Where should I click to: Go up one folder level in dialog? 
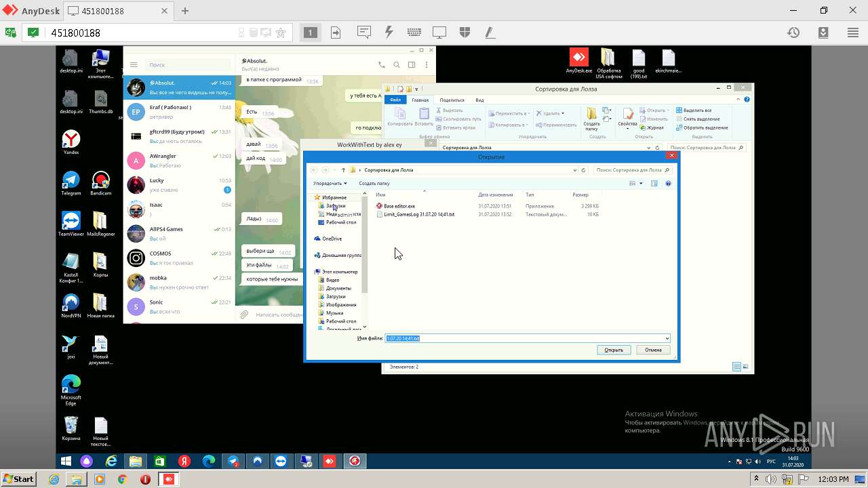[343, 170]
